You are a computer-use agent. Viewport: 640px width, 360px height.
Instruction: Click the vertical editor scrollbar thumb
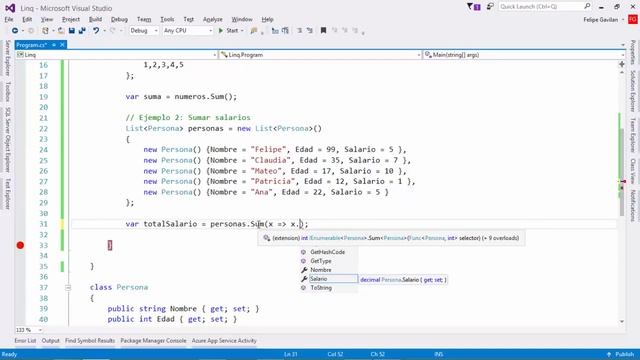(622, 171)
